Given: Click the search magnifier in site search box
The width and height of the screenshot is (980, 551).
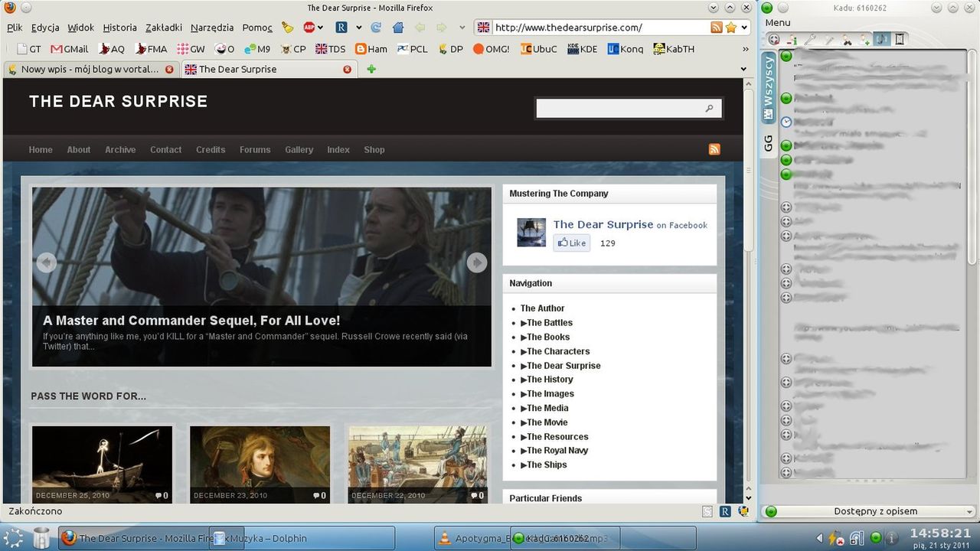Looking at the screenshot, I should tap(709, 109).
